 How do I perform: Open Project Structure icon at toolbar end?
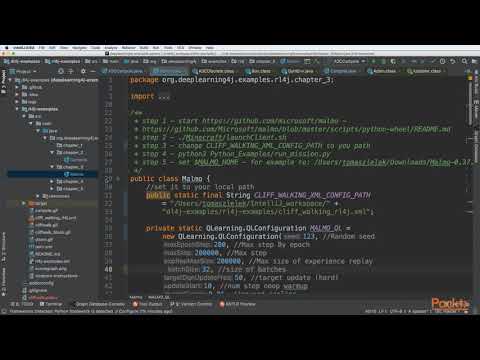[475, 61]
